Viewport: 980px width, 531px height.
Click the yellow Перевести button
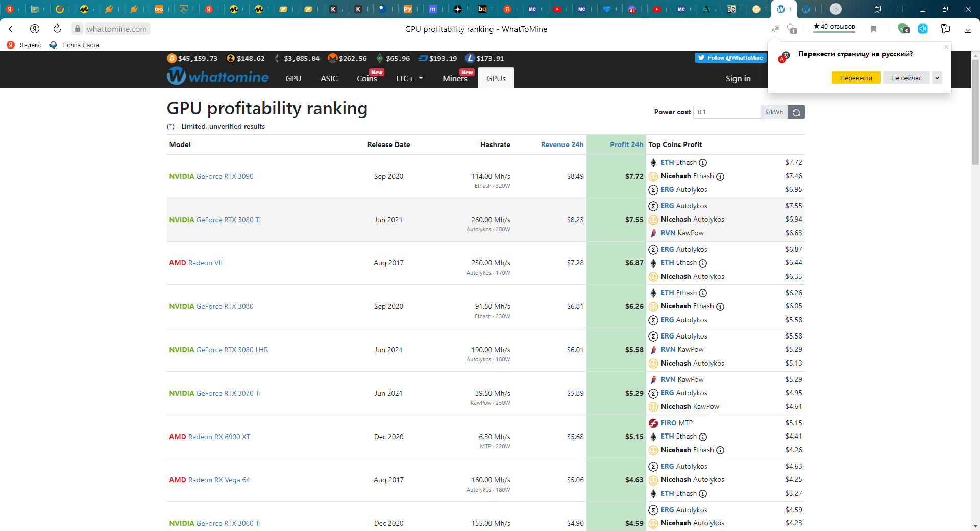point(856,78)
